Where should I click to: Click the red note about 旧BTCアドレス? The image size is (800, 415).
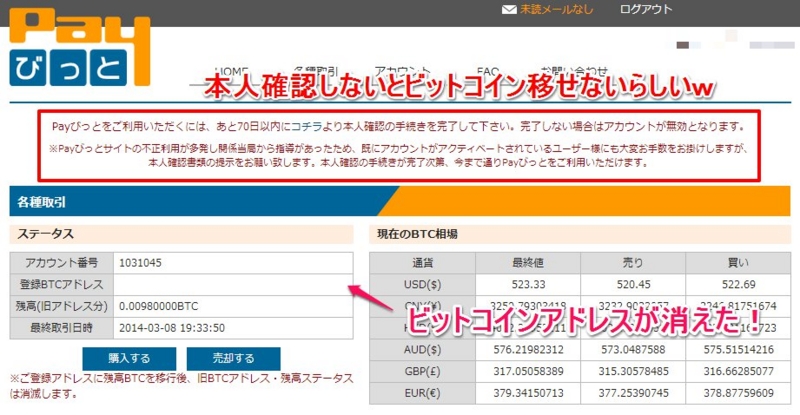(181, 386)
